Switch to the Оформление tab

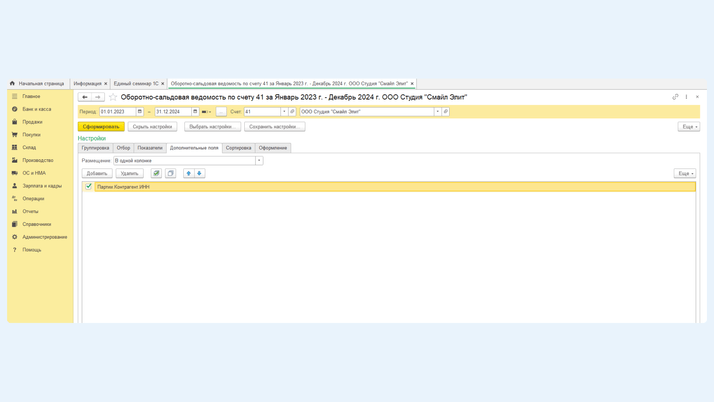coord(272,148)
